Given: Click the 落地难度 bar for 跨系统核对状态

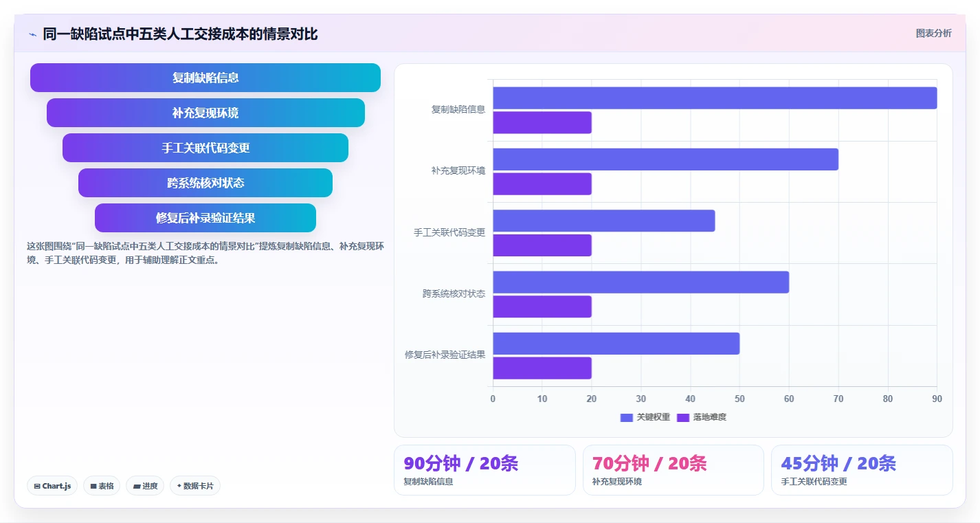Looking at the screenshot, I should click(x=542, y=307).
